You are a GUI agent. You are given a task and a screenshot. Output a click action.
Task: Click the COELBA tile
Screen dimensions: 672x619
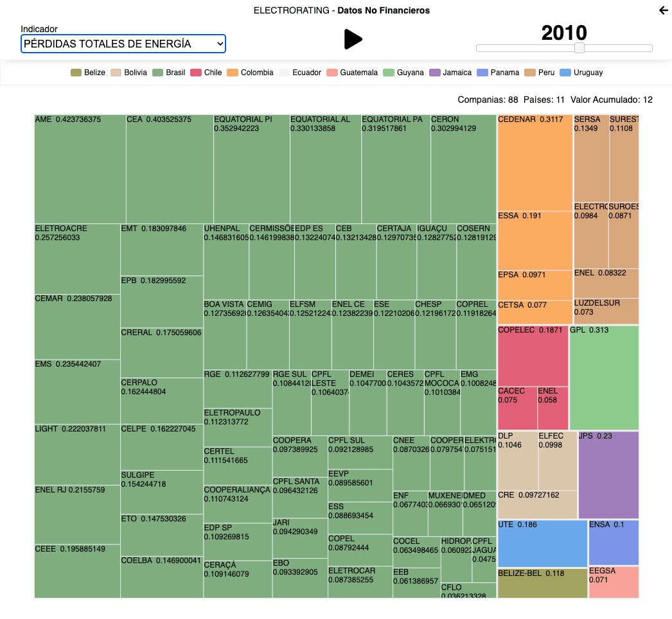click(162, 577)
